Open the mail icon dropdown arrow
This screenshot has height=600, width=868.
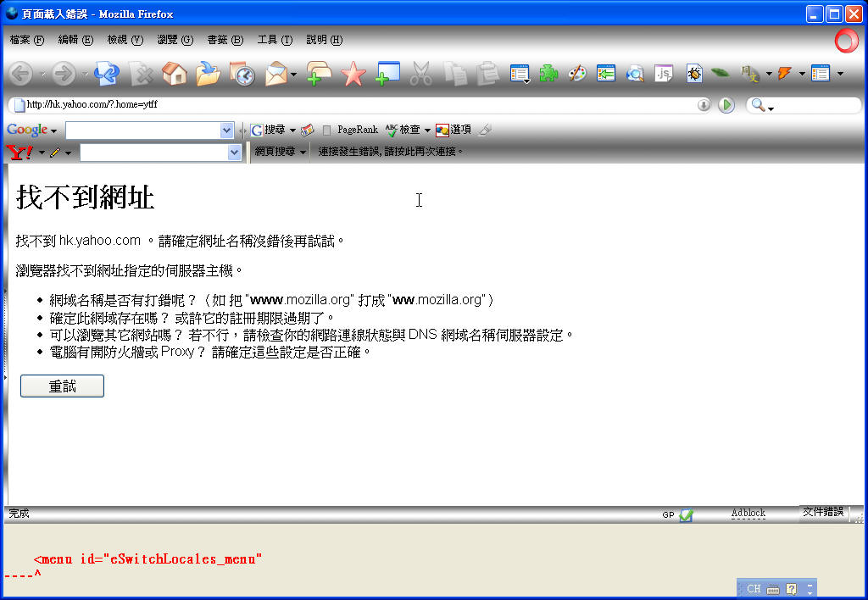(x=293, y=74)
